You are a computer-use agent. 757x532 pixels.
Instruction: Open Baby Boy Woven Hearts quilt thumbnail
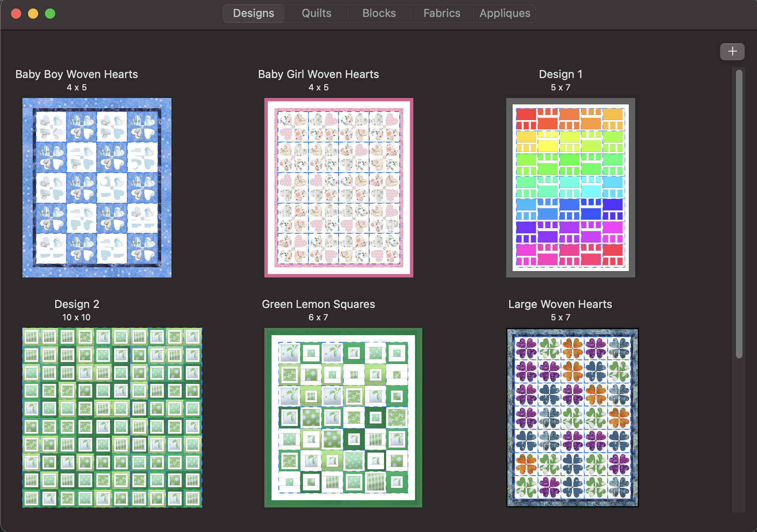(97, 188)
